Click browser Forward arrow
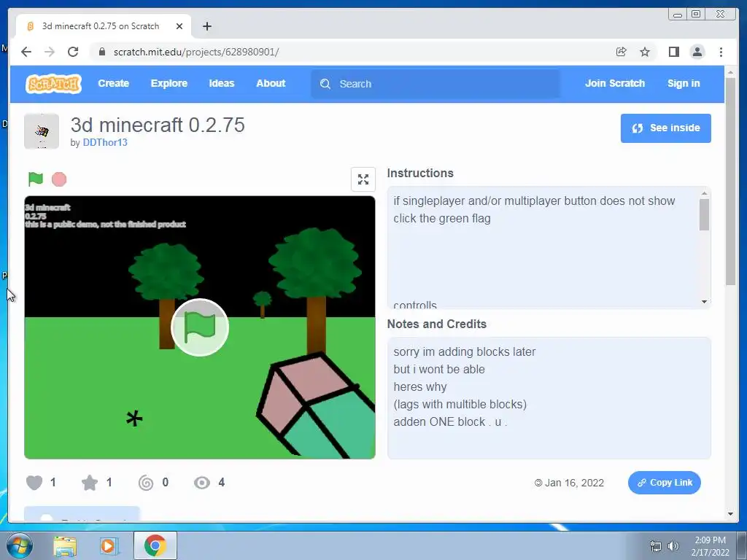Screen dimensions: 747x560 pos(50,52)
